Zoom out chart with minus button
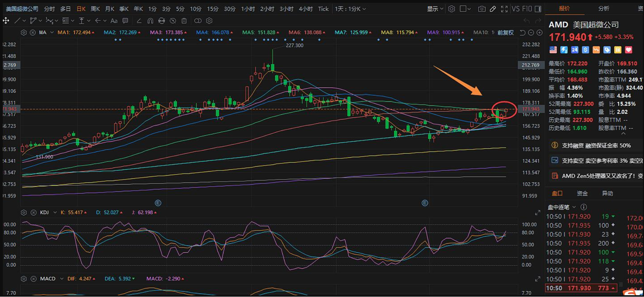Viewport: 644px width, 297px height. pyautogui.click(x=531, y=33)
